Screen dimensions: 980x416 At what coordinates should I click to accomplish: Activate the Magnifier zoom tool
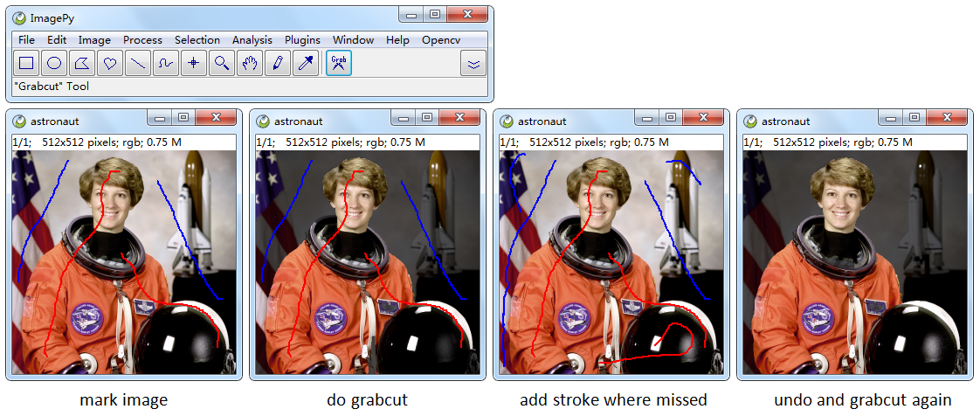tap(221, 63)
